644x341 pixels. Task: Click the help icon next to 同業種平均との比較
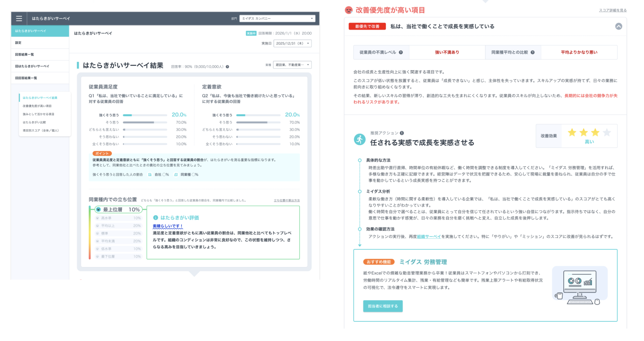(532, 52)
